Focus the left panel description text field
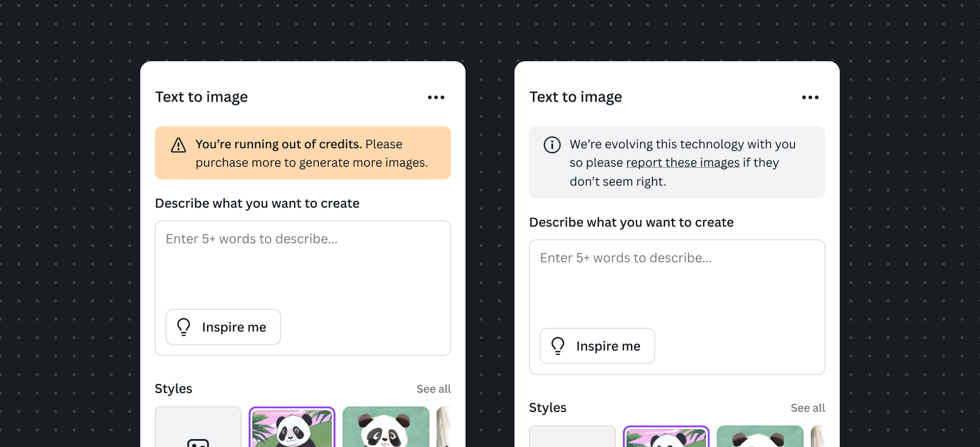The width and height of the screenshot is (980, 447). (x=303, y=288)
